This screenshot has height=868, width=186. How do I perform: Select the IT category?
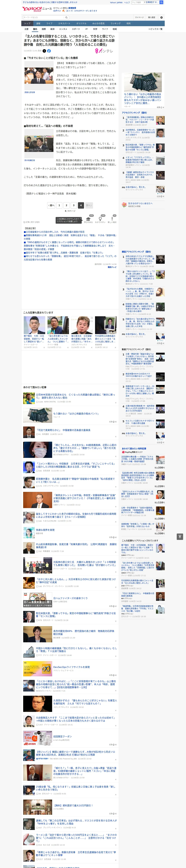coord(86,29)
